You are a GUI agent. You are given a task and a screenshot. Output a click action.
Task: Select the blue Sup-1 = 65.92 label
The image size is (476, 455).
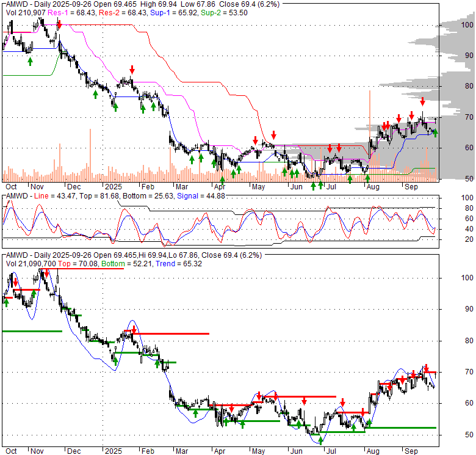tap(174, 13)
